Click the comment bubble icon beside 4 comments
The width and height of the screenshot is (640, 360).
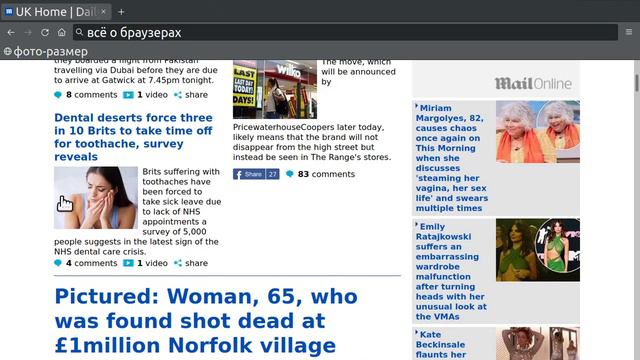[58, 263]
